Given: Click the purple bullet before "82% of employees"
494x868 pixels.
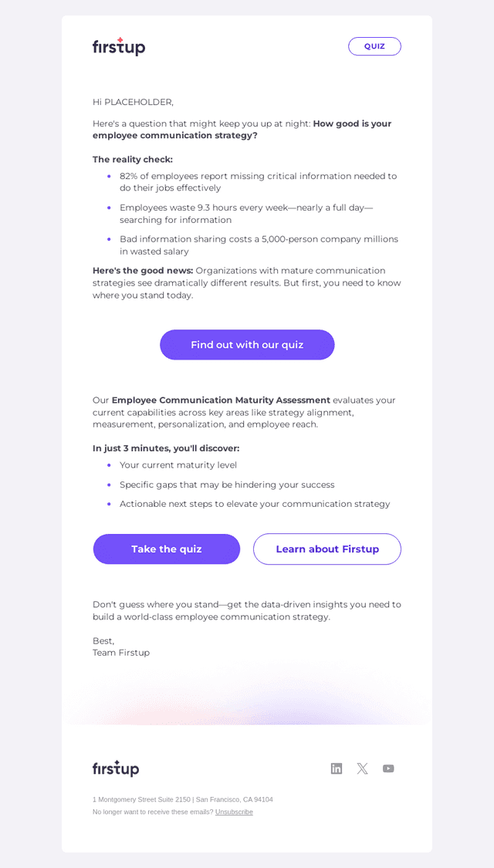Looking at the screenshot, I should pos(109,176).
